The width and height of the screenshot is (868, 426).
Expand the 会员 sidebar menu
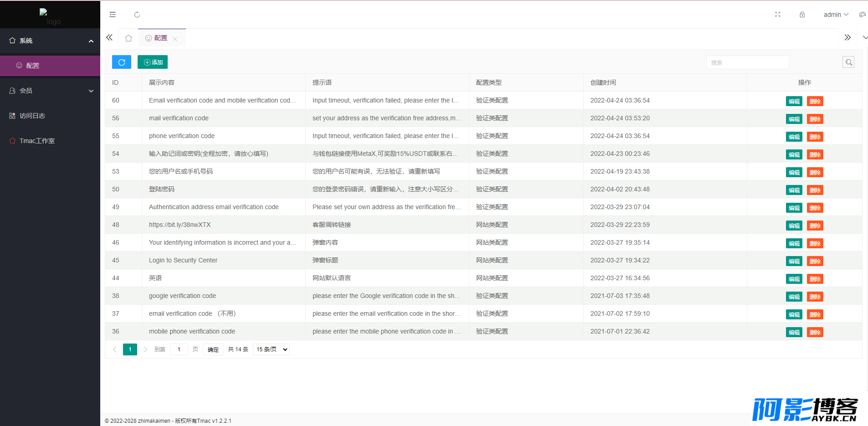point(50,91)
